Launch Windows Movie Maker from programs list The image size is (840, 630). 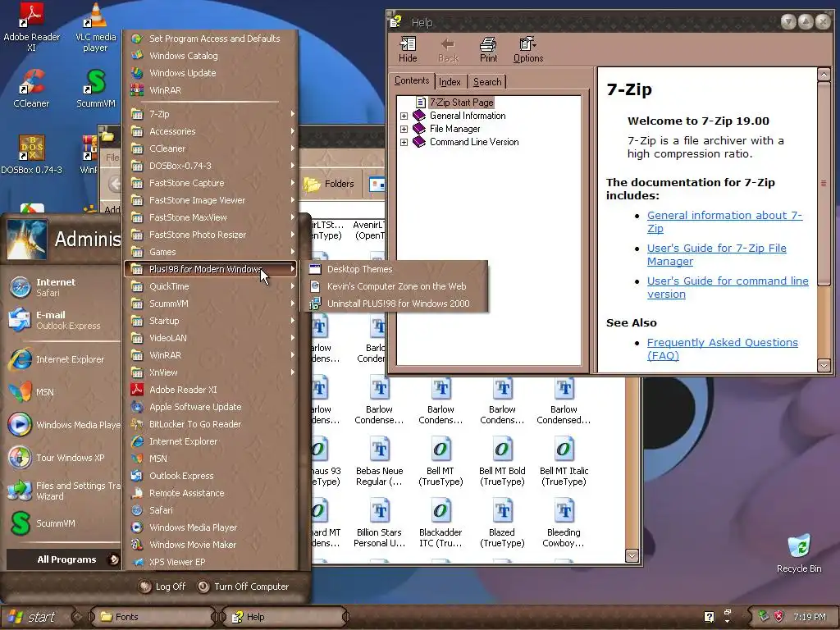tap(212, 545)
